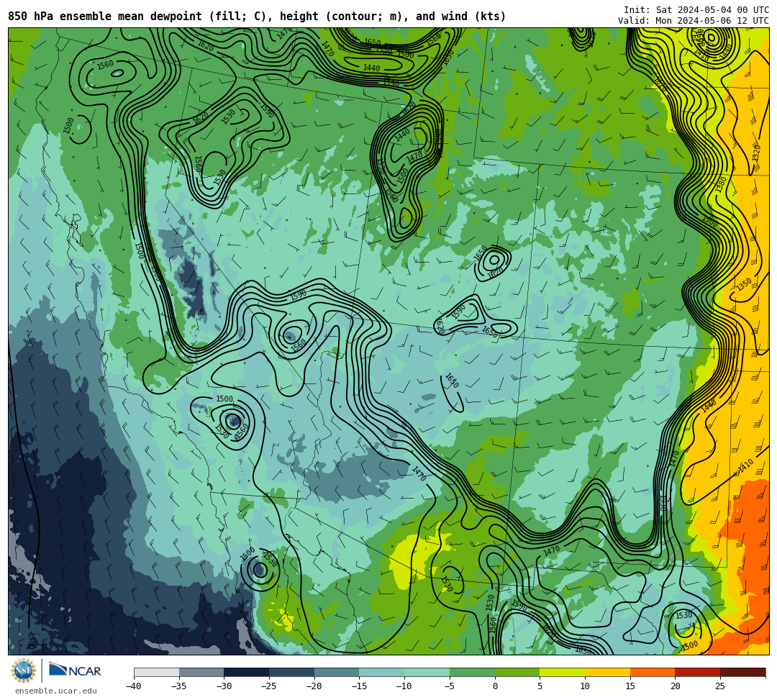777x700 pixels.
Task: Pick the mint -10 to -5 colorbar swatch
Action: (427, 672)
